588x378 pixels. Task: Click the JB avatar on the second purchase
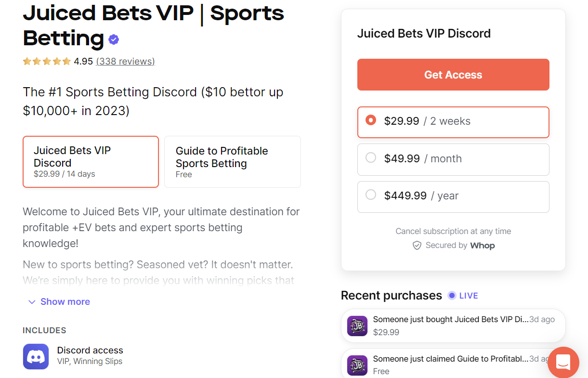pyautogui.click(x=357, y=365)
